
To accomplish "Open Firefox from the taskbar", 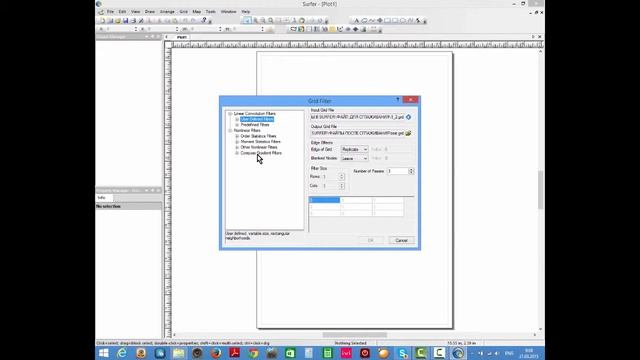I will [216, 353].
